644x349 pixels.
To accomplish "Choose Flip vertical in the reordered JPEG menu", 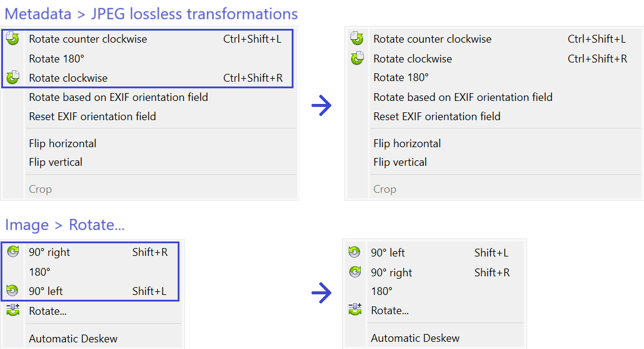I will tap(400, 162).
